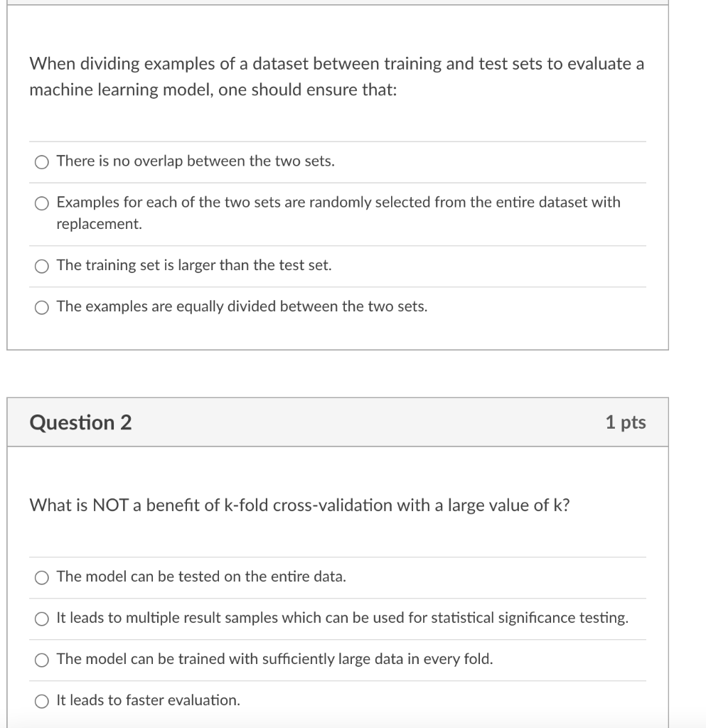Viewport: 706px width, 728px height.
Task: Select 'The model can be trained with sufficiently large data'
Action: click(x=42, y=659)
